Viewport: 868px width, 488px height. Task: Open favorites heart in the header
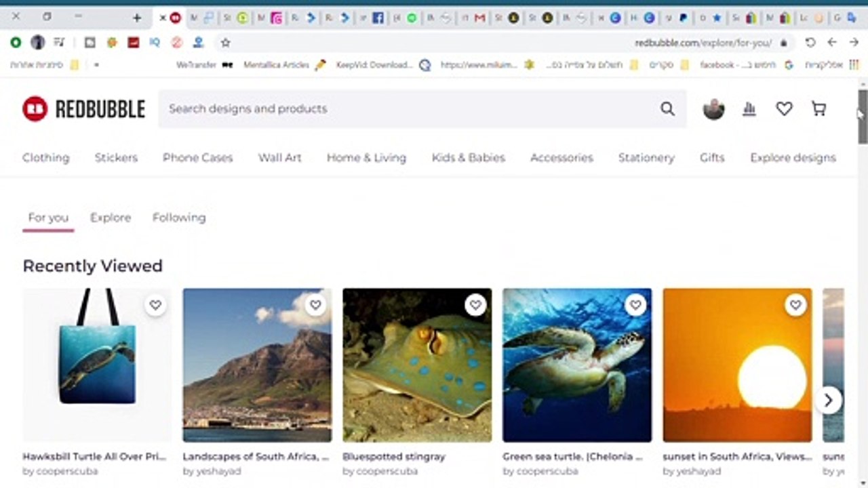point(784,109)
